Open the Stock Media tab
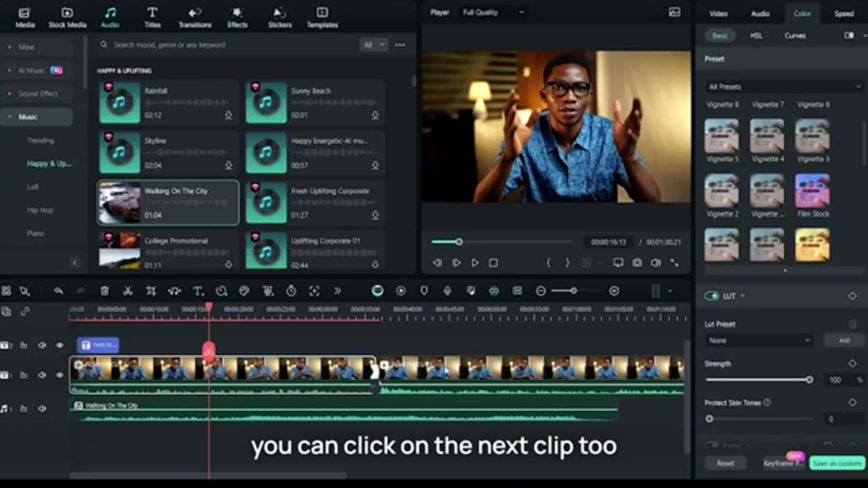The image size is (868, 488). (67, 18)
